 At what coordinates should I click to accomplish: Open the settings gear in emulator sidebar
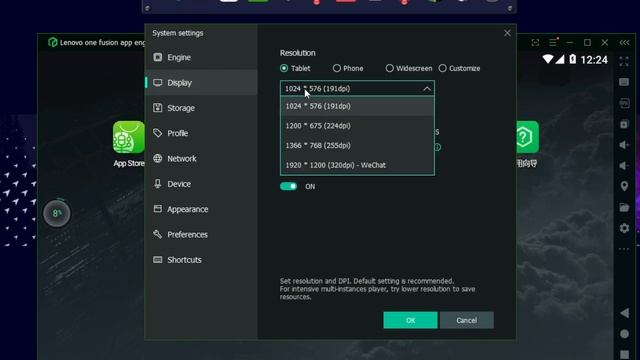click(x=624, y=228)
